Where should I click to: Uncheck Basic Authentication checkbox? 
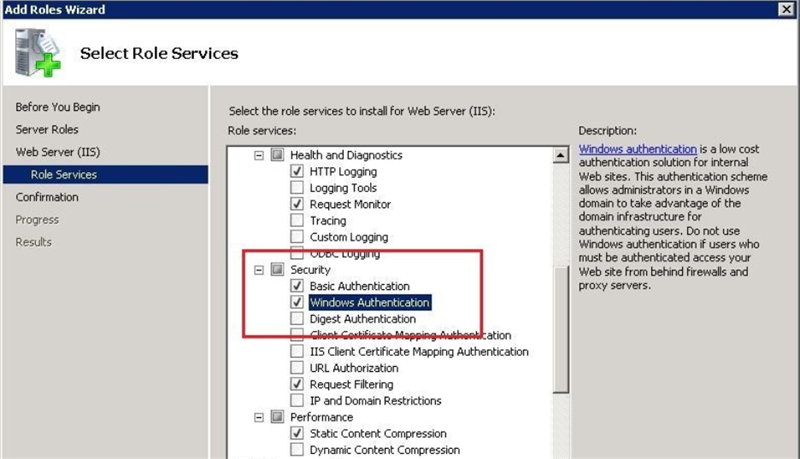(x=297, y=286)
